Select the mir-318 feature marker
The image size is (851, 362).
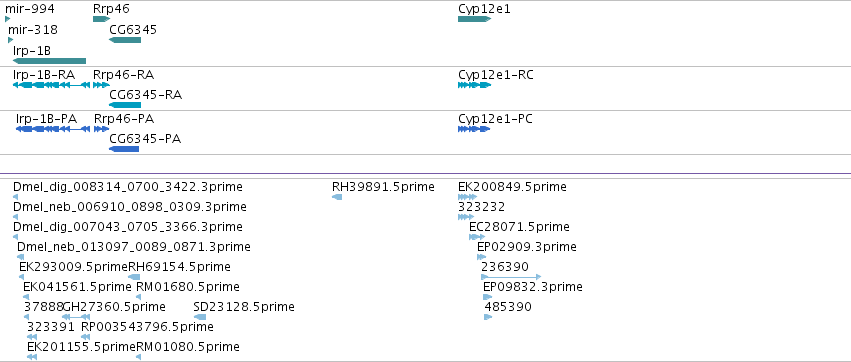pyautogui.click(x=11, y=40)
